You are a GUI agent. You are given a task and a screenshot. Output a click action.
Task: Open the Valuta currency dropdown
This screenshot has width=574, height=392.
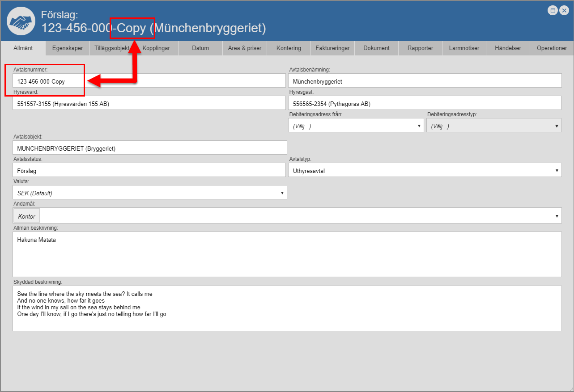(149, 193)
